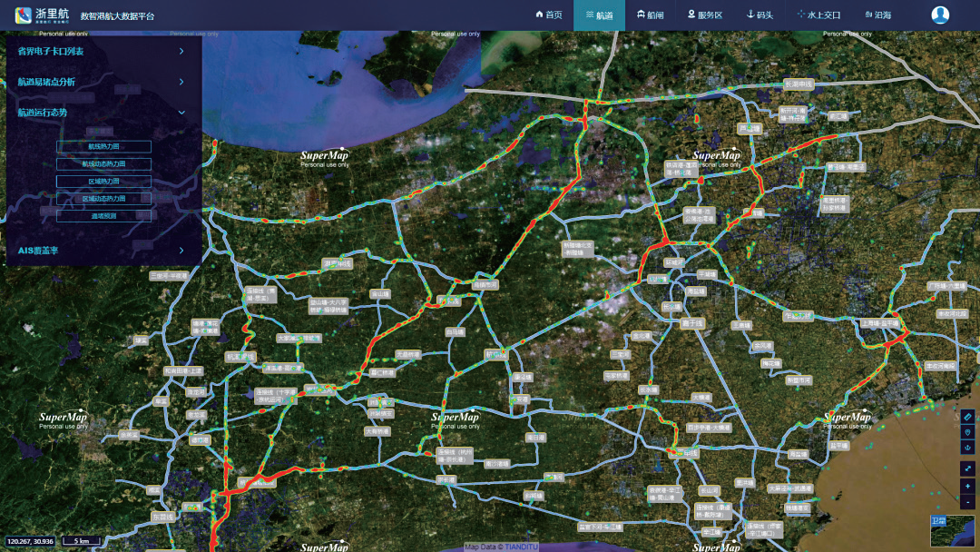Expand the AIS覆盖率 section
The width and height of the screenshot is (980, 552).
click(102, 250)
